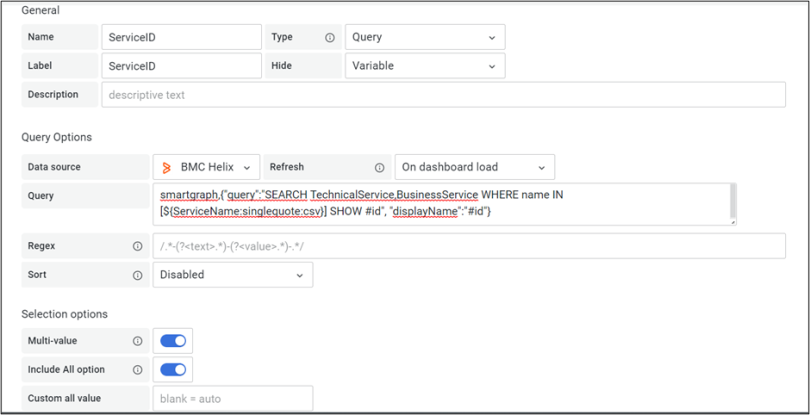The height and width of the screenshot is (415, 810).
Task: Open the BMC Helix data source selector
Action: coord(207,168)
